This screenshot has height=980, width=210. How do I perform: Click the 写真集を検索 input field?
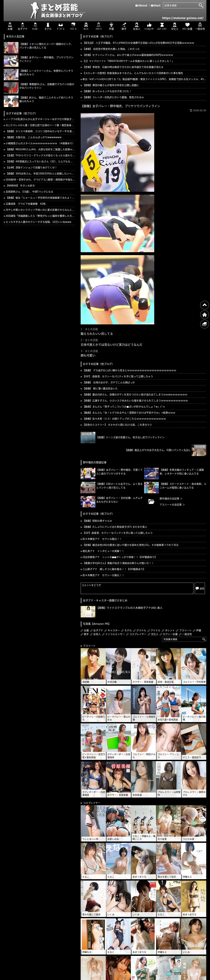pos(182,639)
